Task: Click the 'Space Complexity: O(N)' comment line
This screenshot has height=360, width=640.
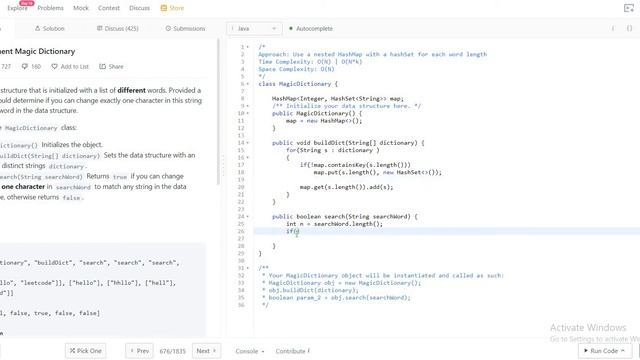Action: pyautogui.click(x=296, y=69)
